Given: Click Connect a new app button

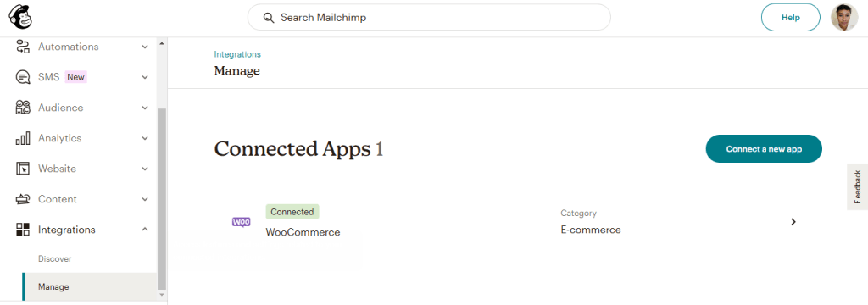Looking at the screenshot, I should pos(764,149).
